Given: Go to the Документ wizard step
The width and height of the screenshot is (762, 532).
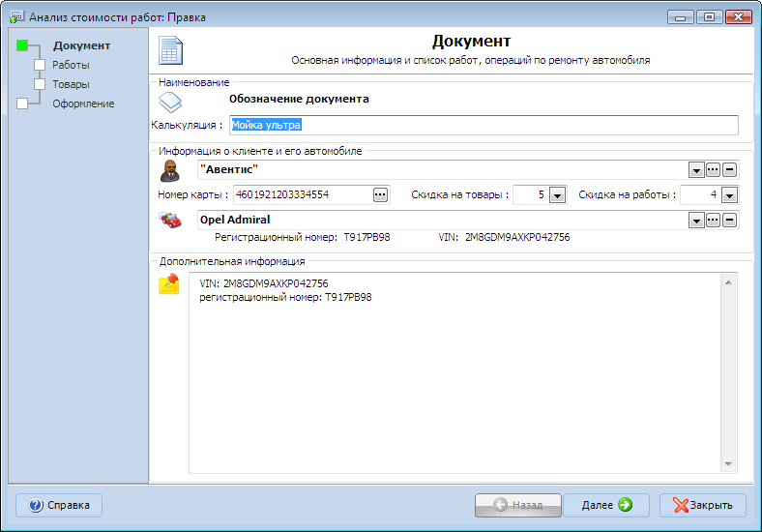Looking at the screenshot, I should point(81,45).
